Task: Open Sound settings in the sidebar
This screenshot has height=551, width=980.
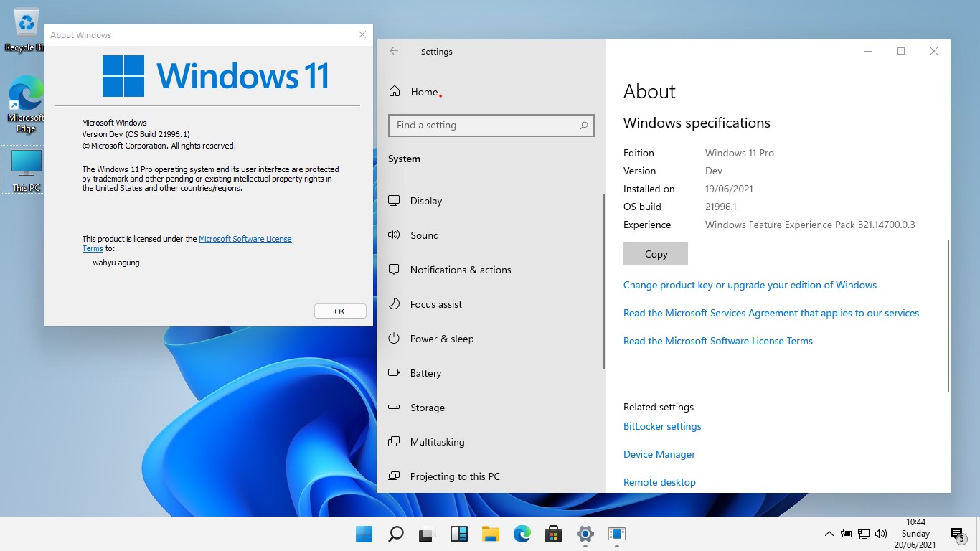Action: 490,235
